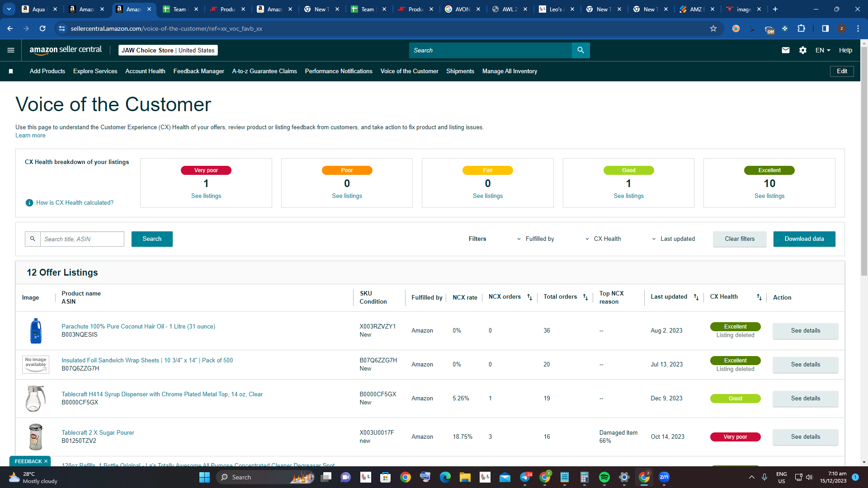The height and width of the screenshot is (488, 868).
Task: Open the browser extensions puzzle icon
Action: (801, 28)
